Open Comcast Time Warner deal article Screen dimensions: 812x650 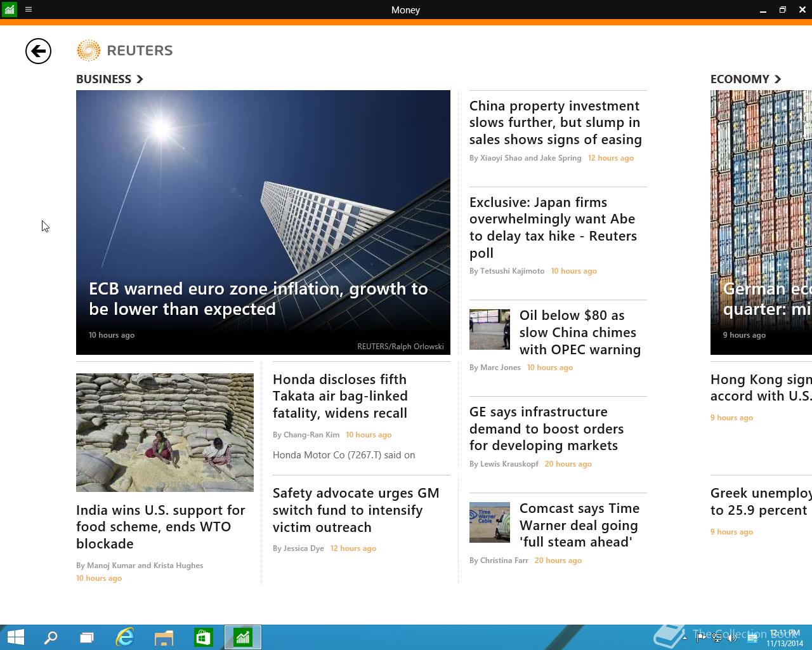pos(579,525)
